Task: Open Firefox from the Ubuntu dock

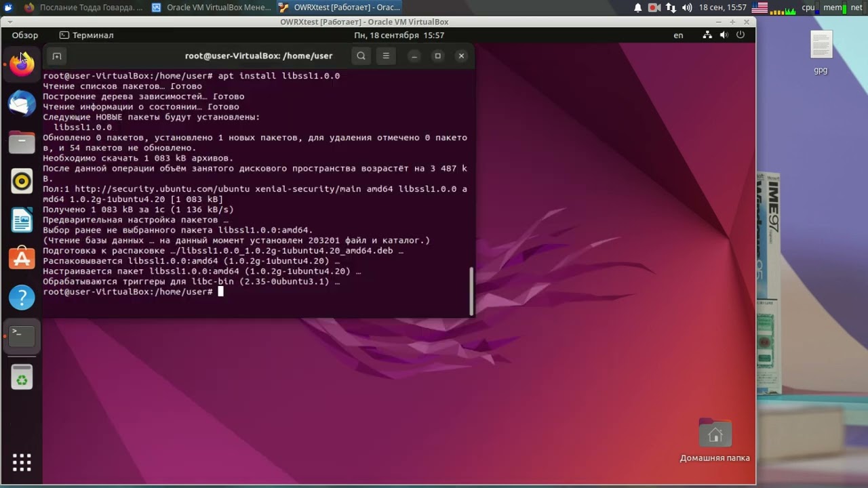Action: (22, 65)
